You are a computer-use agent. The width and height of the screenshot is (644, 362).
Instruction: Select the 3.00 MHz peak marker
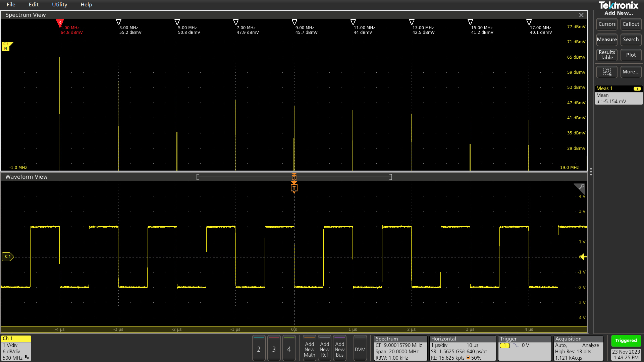(118, 22)
